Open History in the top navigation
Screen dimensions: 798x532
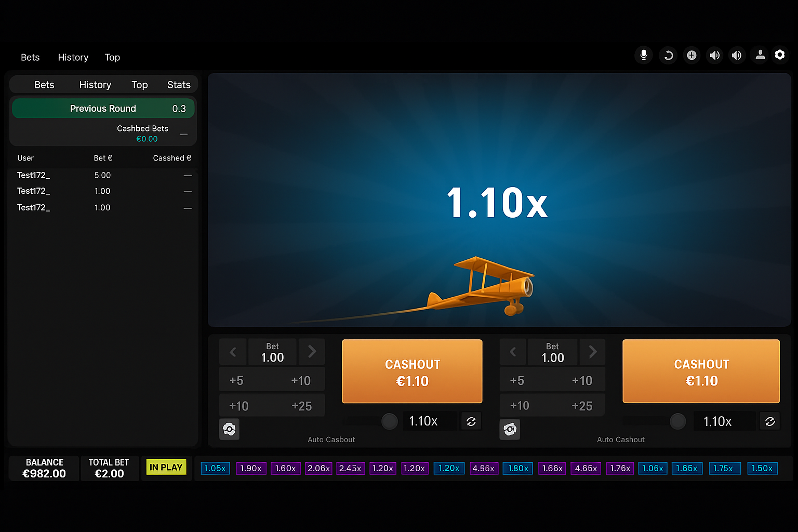tap(73, 57)
